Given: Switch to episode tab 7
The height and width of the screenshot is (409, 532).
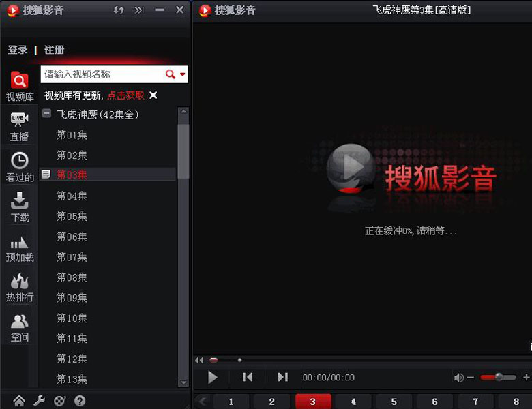Looking at the screenshot, I should [x=475, y=402].
